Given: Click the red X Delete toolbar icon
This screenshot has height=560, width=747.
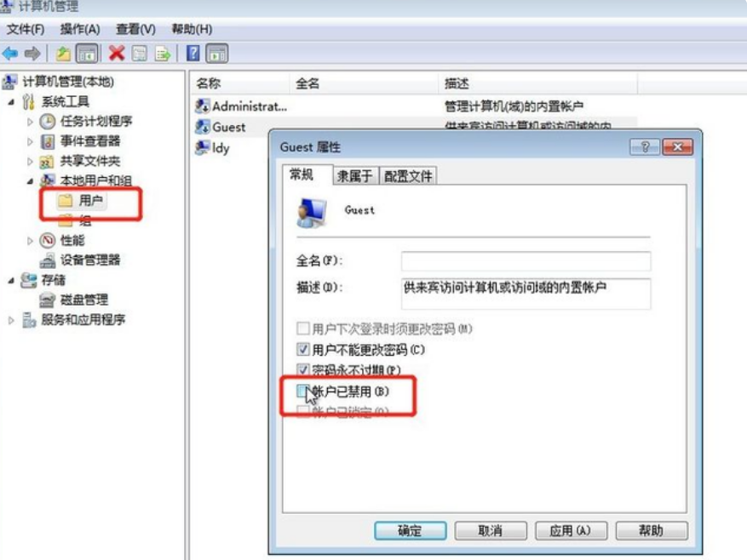Looking at the screenshot, I should (x=116, y=54).
